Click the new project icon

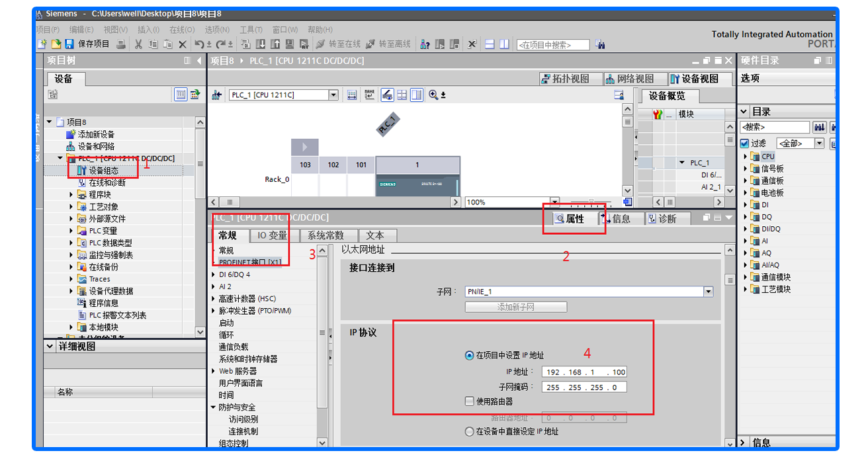(42, 44)
